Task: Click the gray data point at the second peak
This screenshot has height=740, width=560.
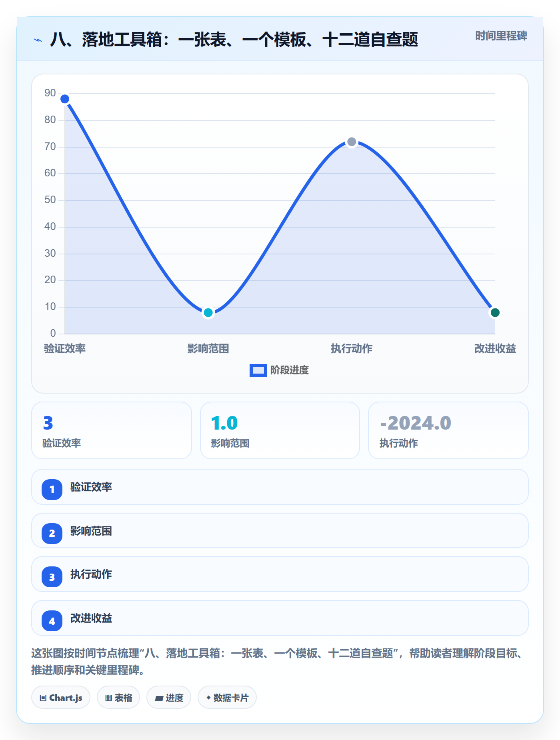Action: [352, 142]
